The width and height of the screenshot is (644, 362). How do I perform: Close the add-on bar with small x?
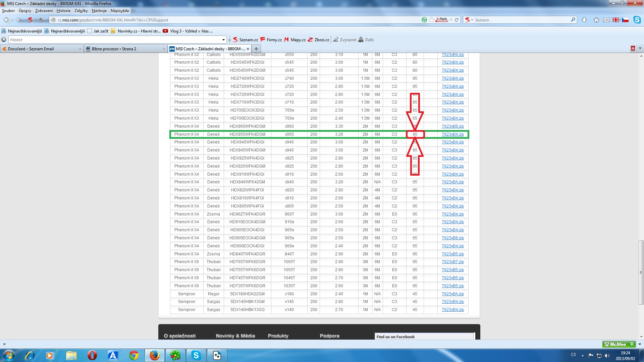coord(4,344)
